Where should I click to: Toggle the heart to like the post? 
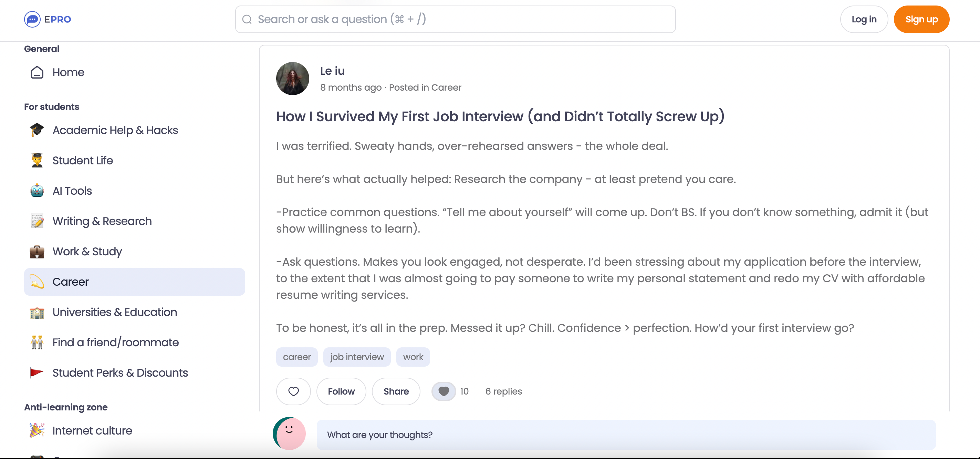[x=293, y=391]
